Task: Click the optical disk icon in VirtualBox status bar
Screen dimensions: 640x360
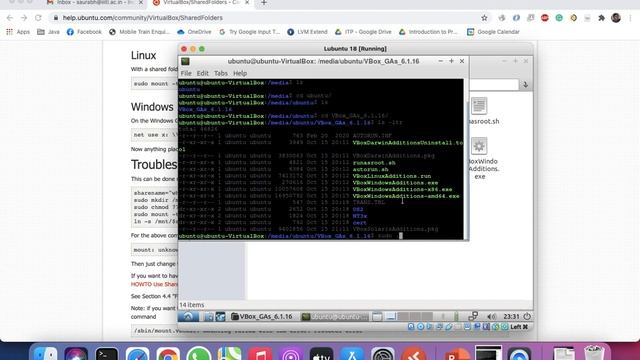Action: pos(420,327)
